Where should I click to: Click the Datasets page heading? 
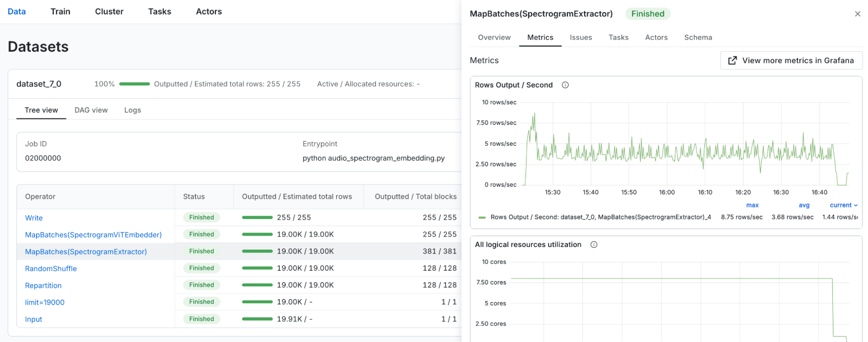(38, 47)
